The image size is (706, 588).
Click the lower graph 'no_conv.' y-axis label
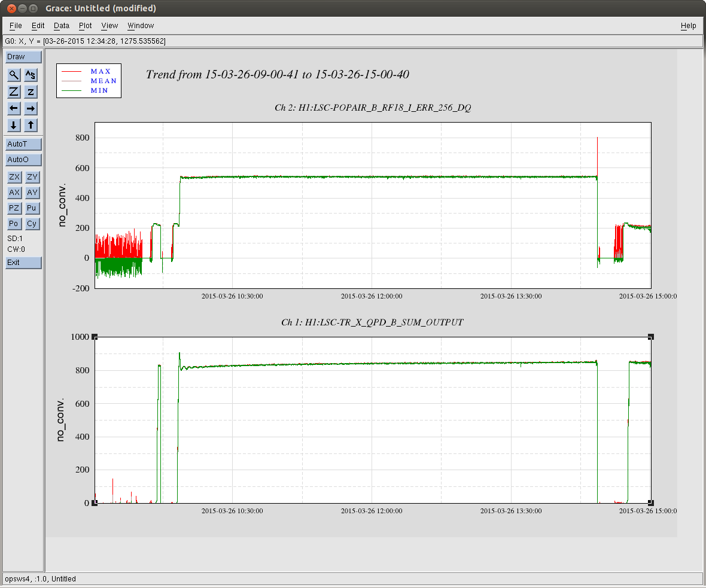point(60,419)
